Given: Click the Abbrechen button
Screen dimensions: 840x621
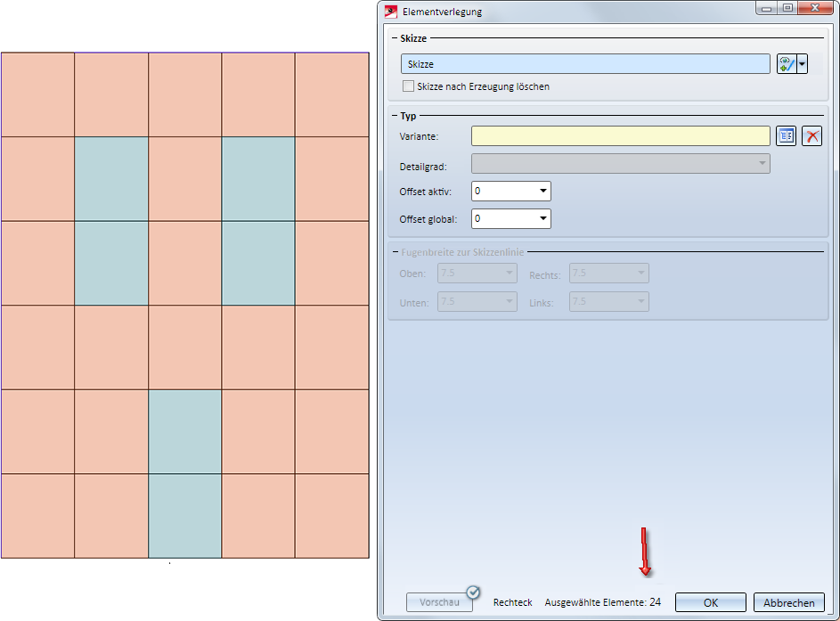Looking at the screenshot, I should coord(788,602).
